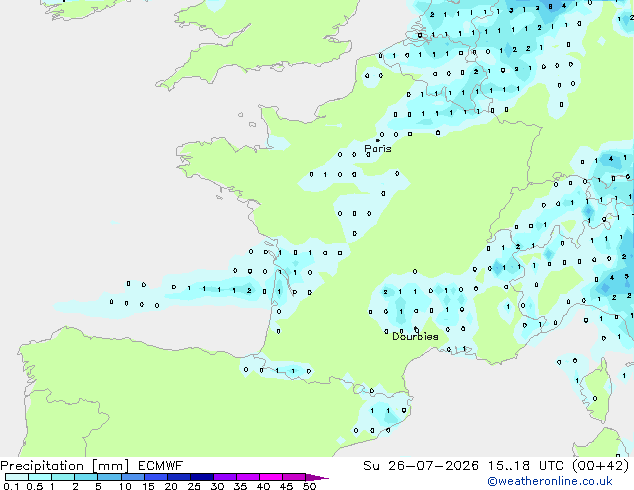Click the '15..18 UTC' time range

pos(526,466)
